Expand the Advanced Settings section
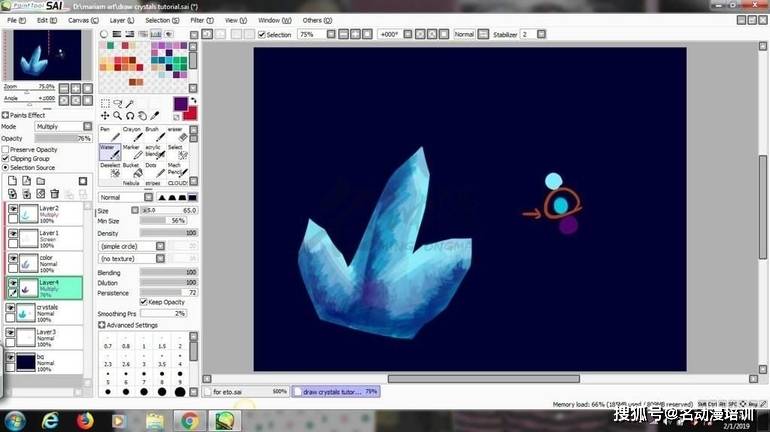This screenshot has width=770, height=432. pyautogui.click(x=101, y=325)
